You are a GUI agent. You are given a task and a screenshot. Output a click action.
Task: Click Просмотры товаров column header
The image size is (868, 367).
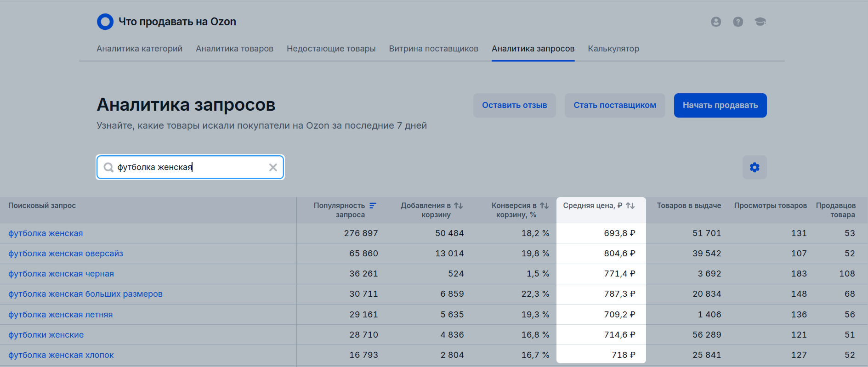770,205
